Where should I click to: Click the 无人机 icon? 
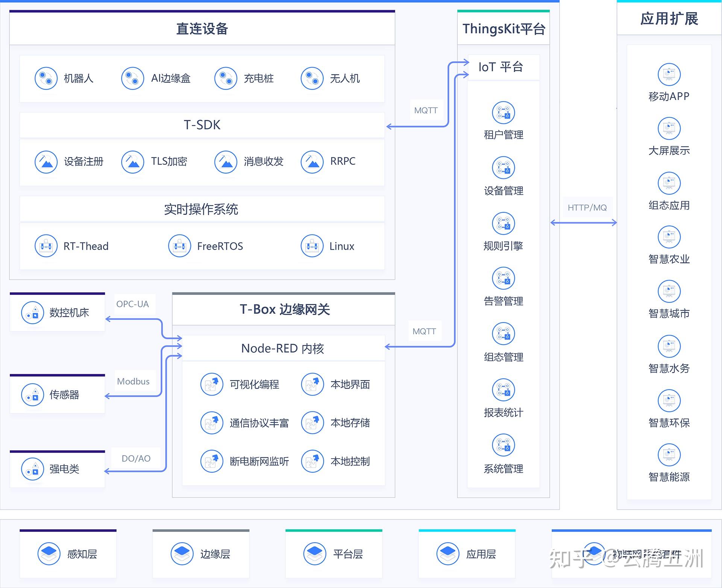click(311, 78)
